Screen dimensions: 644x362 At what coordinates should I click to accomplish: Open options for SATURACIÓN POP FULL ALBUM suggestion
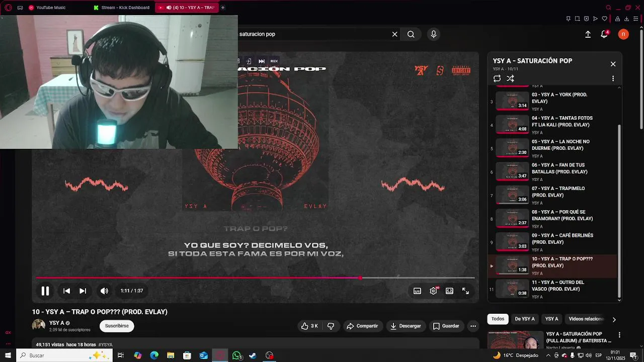(x=619, y=335)
